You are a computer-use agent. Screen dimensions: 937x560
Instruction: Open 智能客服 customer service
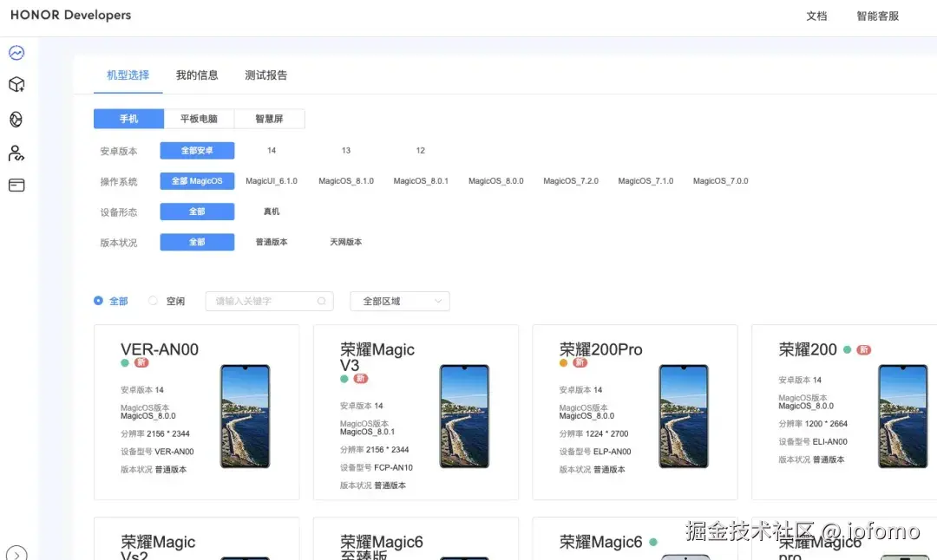pyautogui.click(x=876, y=15)
